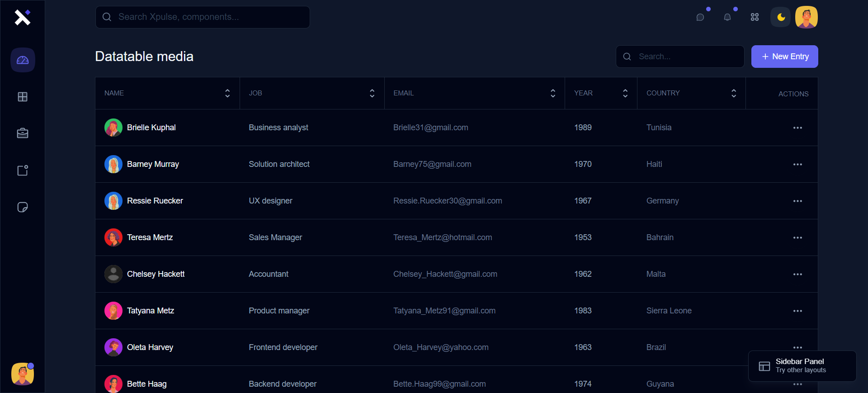The width and height of the screenshot is (868, 393).
Task: Open the user profile avatar menu in header
Action: (807, 17)
